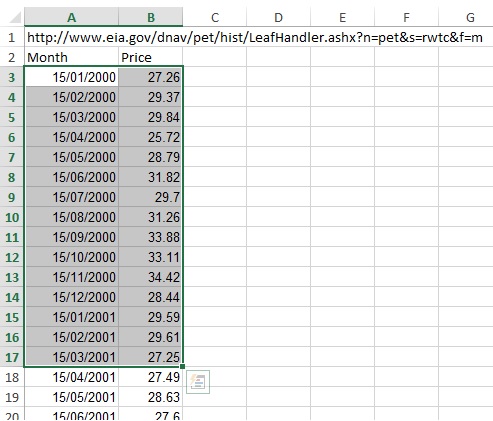Click price cell 33.11
This screenshot has width=493, height=421.
click(x=151, y=257)
